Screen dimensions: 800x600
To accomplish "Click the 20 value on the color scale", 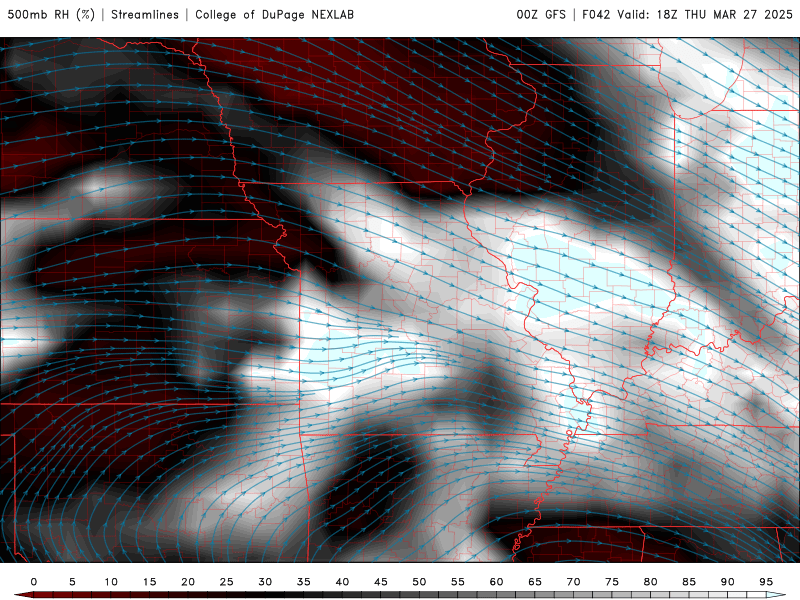I will [x=188, y=582].
